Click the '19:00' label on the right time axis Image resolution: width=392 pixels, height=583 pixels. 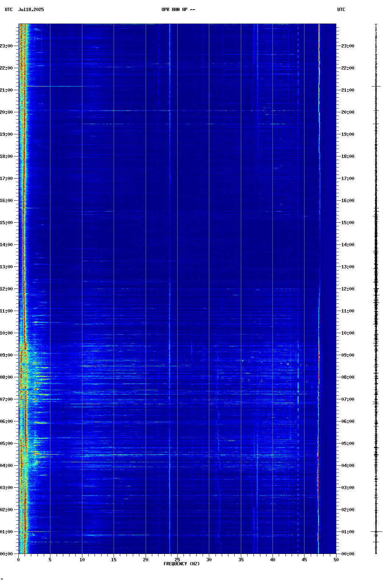[348, 134]
